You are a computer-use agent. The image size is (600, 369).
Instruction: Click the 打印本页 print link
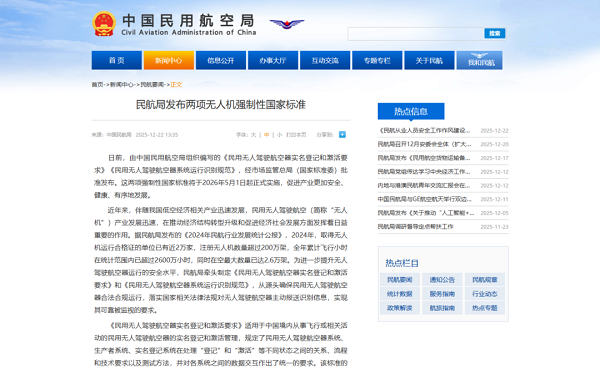296,135
